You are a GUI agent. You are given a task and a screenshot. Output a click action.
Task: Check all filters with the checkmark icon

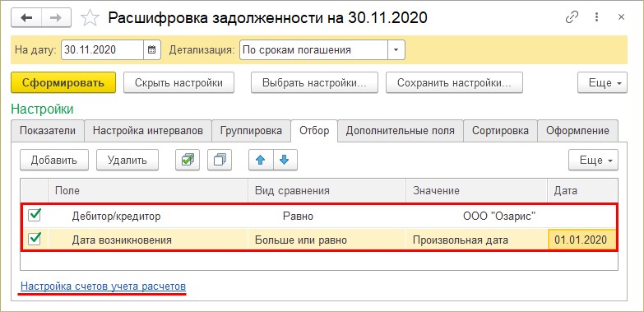tap(188, 160)
